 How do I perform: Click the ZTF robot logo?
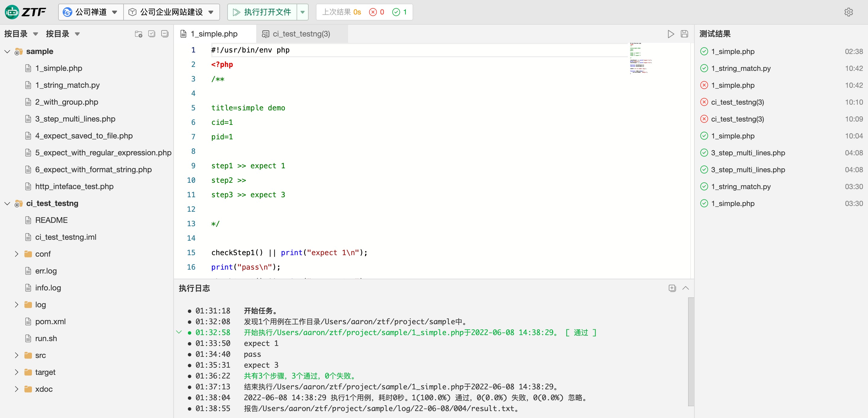tap(12, 12)
